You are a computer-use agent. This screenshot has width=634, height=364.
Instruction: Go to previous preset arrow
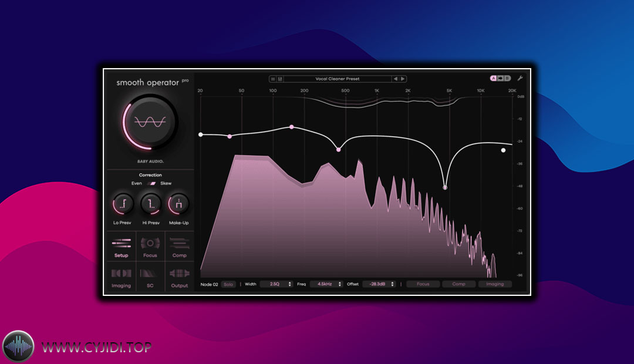pyautogui.click(x=396, y=79)
